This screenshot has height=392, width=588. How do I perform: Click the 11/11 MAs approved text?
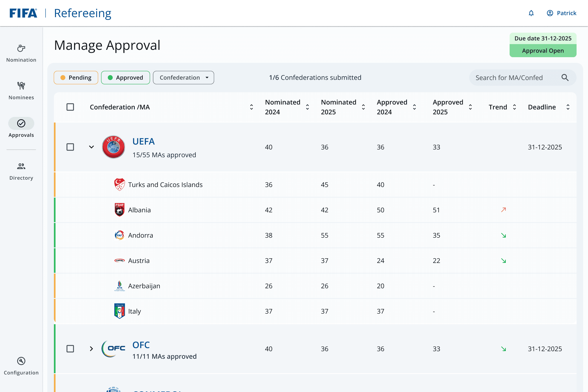coord(164,356)
